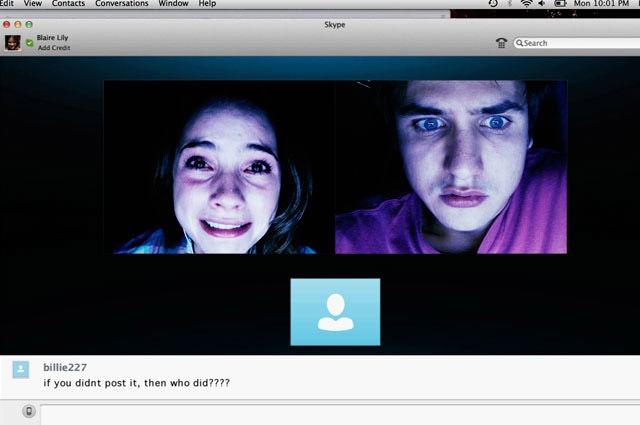Minimize the Skype window with yellow button
The image size is (640, 425).
pos(18,24)
